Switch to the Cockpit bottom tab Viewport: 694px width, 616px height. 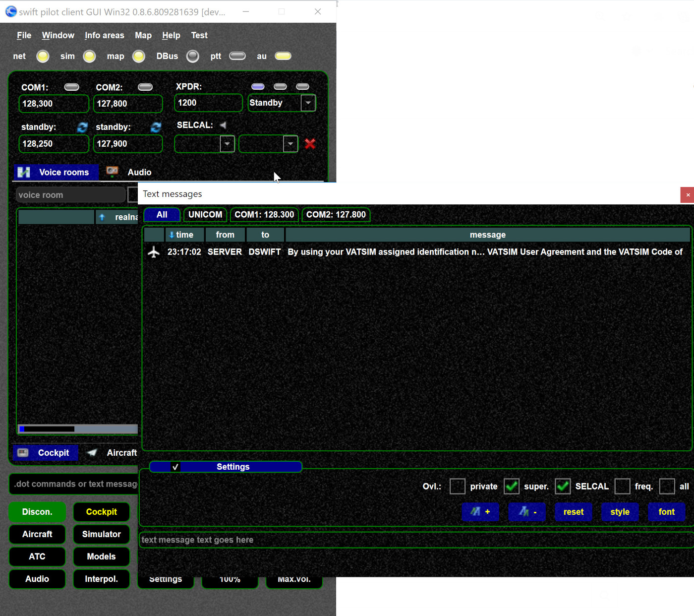click(45, 453)
